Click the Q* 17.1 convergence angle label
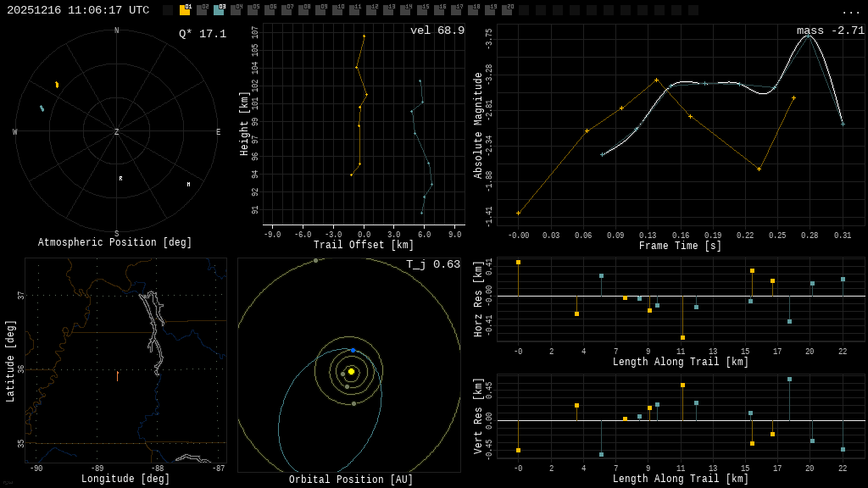This screenshot has height=488, width=868. [203, 34]
